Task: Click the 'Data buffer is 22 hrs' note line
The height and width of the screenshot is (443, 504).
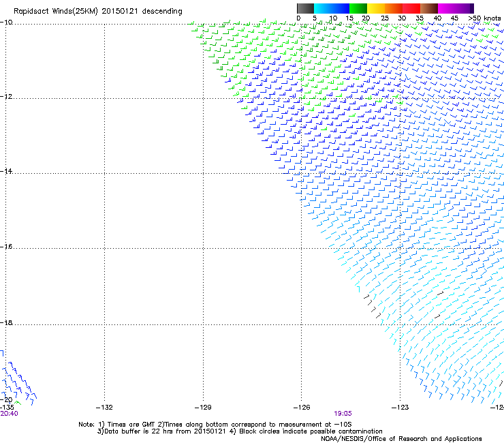Action: 240,431
